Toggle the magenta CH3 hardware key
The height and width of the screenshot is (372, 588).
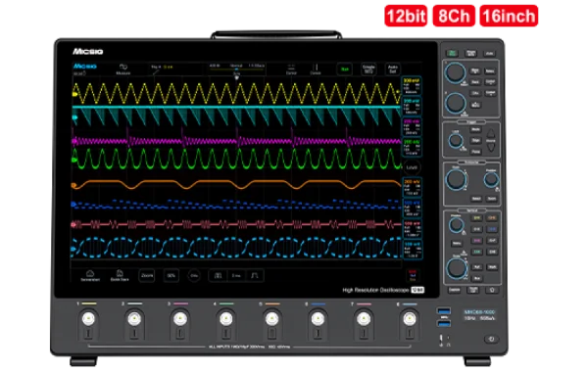click(x=476, y=241)
